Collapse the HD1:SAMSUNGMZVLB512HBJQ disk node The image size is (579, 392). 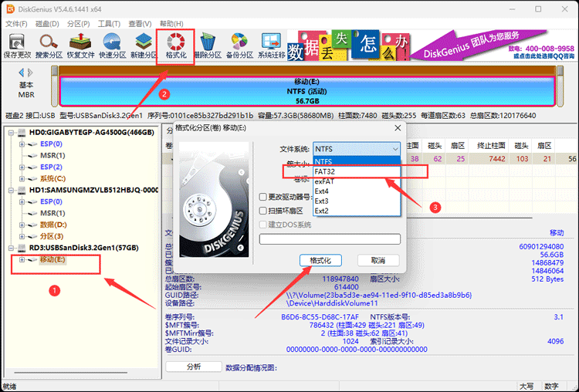coord(11,190)
